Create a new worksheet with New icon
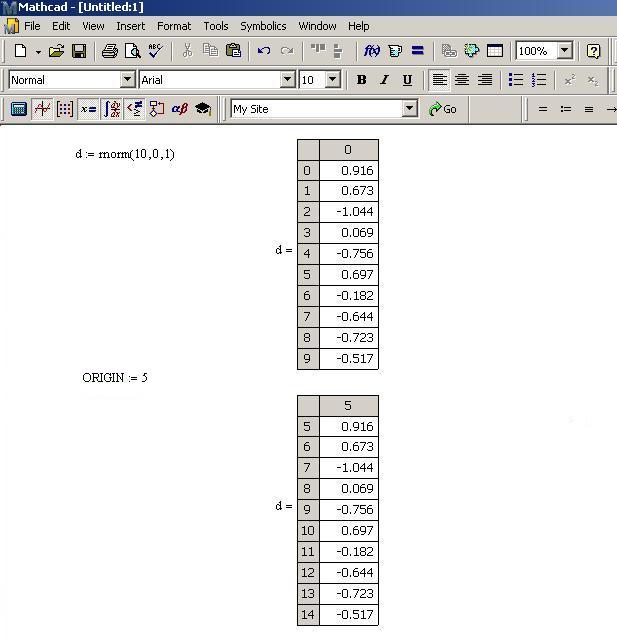The image size is (617, 638). click(20, 51)
